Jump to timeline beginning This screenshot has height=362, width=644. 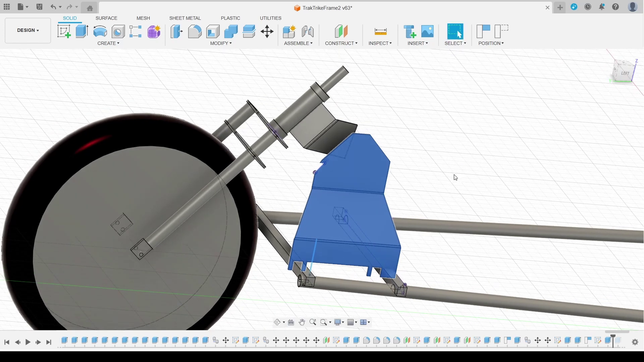[7, 342]
